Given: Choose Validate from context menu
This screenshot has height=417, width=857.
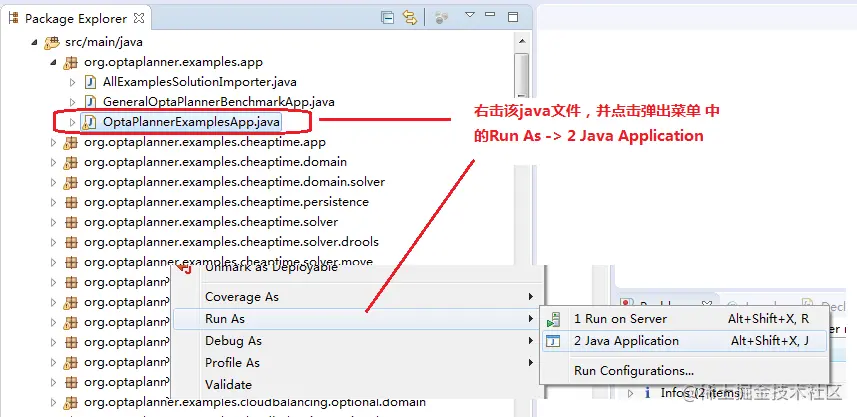Looking at the screenshot, I should [358, 384].
